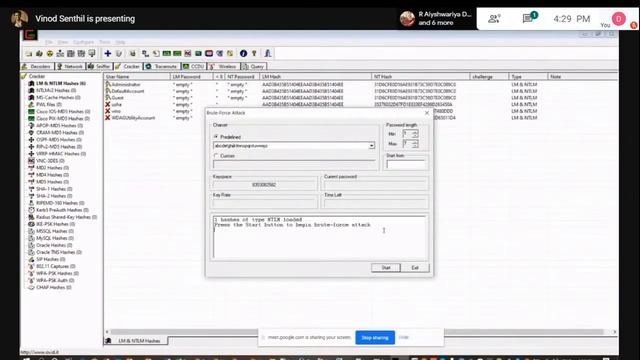Select SHA-1 Hashes tree item

[54, 189]
